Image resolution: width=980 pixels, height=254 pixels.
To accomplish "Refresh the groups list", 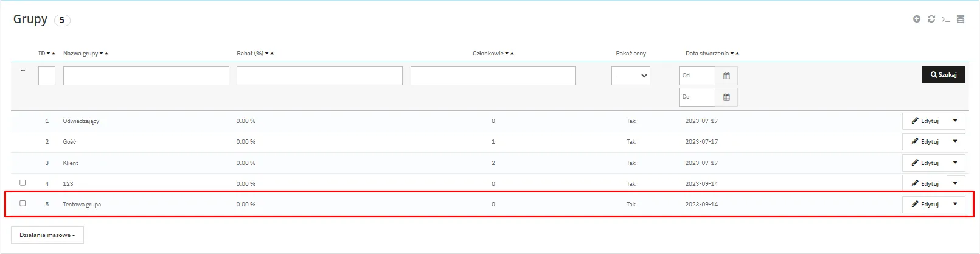I will click(x=931, y=19).
